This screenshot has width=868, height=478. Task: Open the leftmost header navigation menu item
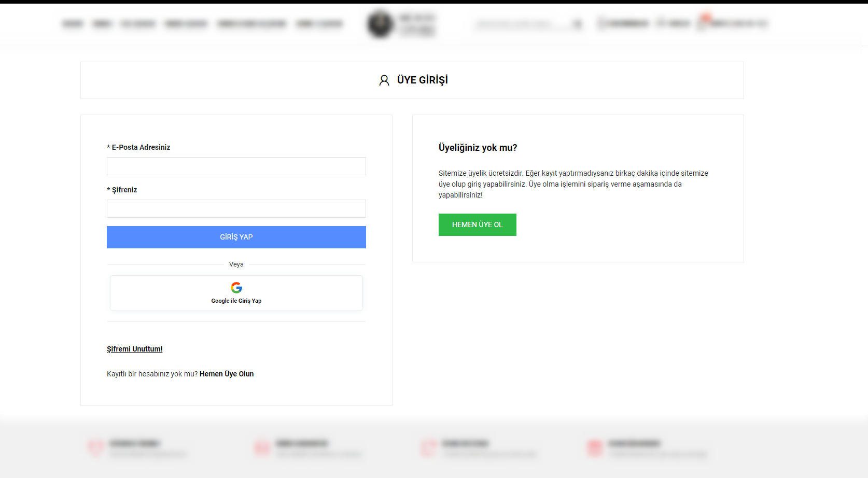click(x=73, y=24)
